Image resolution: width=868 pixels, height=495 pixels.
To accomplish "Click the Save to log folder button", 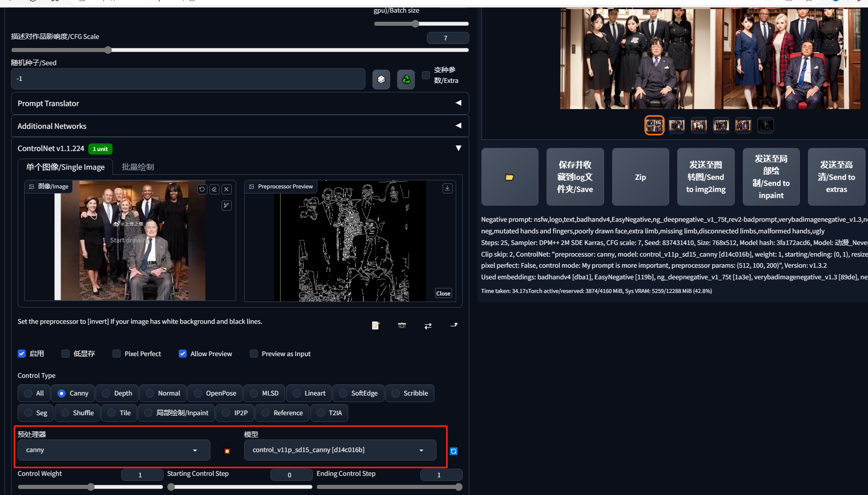I will click(575, 177).
